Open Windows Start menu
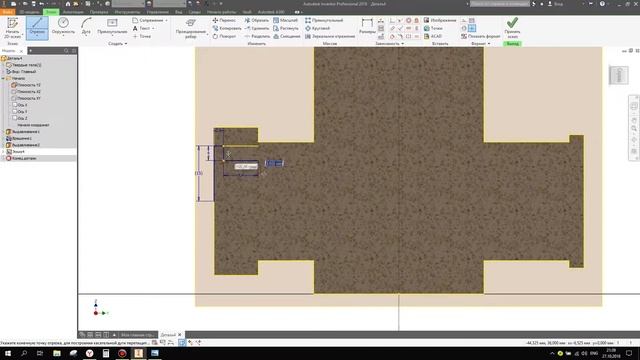640x360 pixels. click(8, 353)
